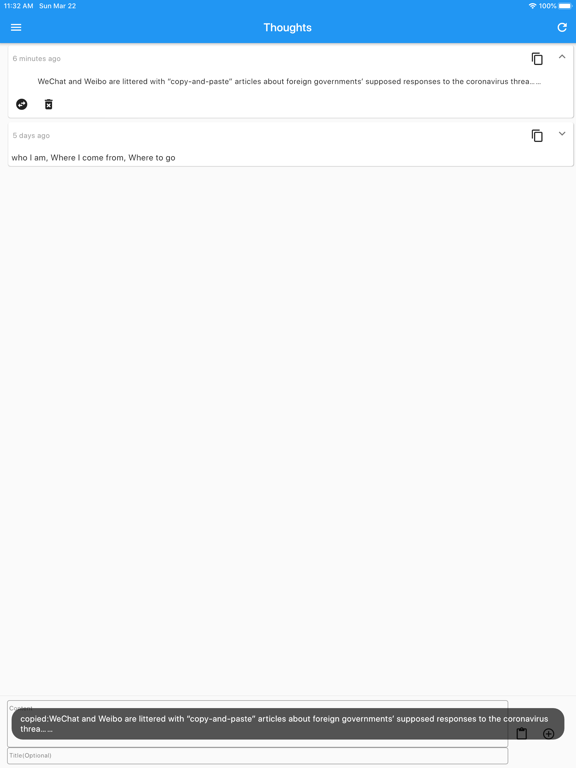
Task: Tap the battery indicator in status bar
Action: (565, 6)
